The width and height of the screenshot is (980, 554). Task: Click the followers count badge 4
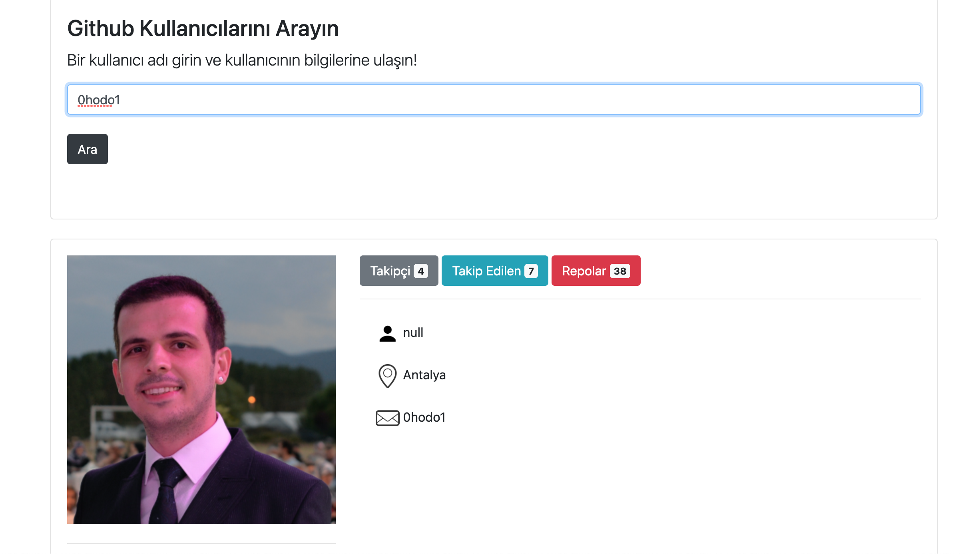420,271
